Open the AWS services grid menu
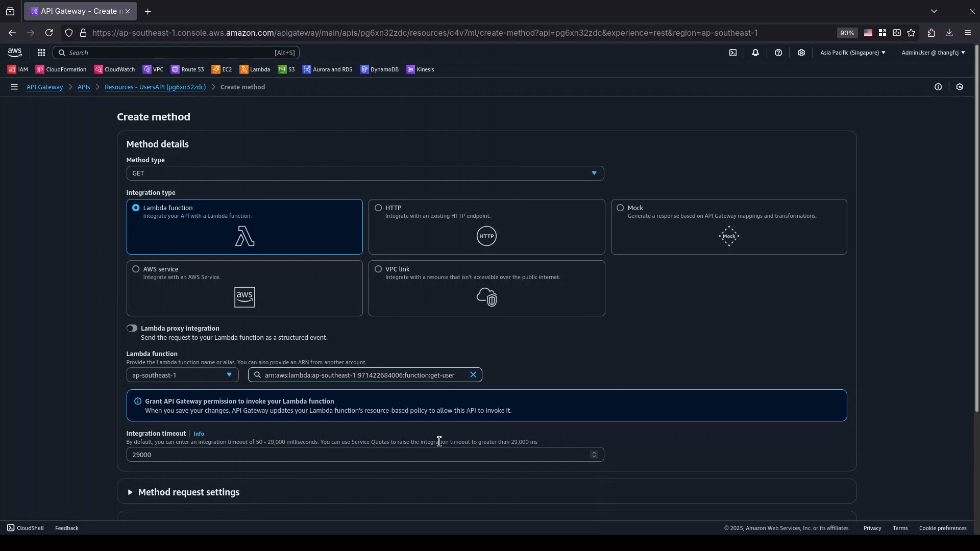980x551 pixels. point(41,53)
